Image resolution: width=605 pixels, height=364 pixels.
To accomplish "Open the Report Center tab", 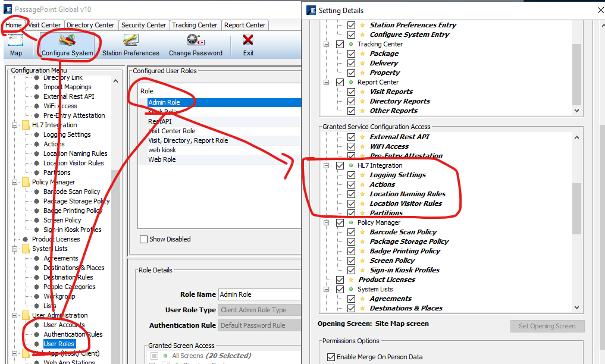I will point(244,25).
